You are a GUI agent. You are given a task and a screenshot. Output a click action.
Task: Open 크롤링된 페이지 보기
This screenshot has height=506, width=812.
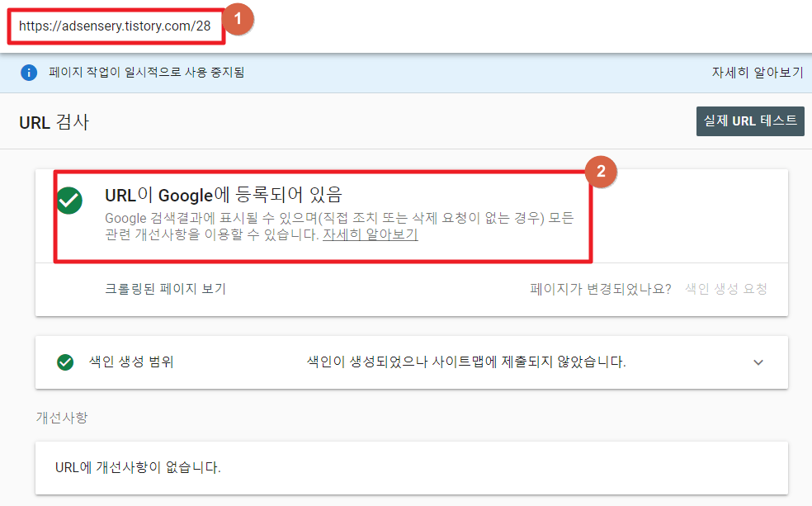click(165, 288)
